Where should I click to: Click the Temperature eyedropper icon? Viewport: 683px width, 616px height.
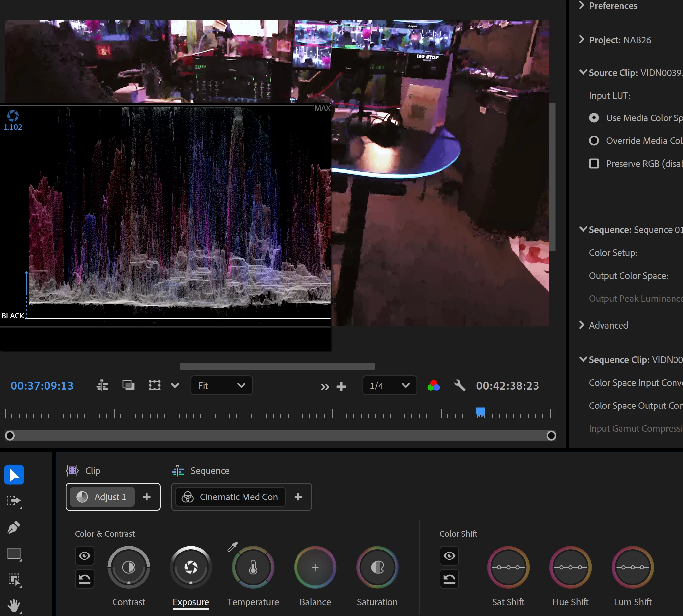pyautogui.click(x=232, y=546)
